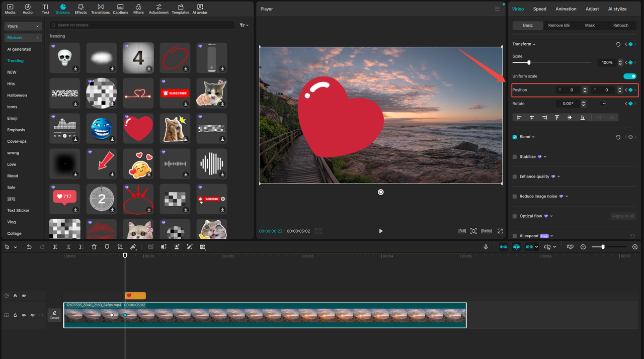Viewport: 644px width, 359px height.
Task: Click the Undo icon in the timeline toolbar
Action: pyautogui.click(x=29, y=247)
